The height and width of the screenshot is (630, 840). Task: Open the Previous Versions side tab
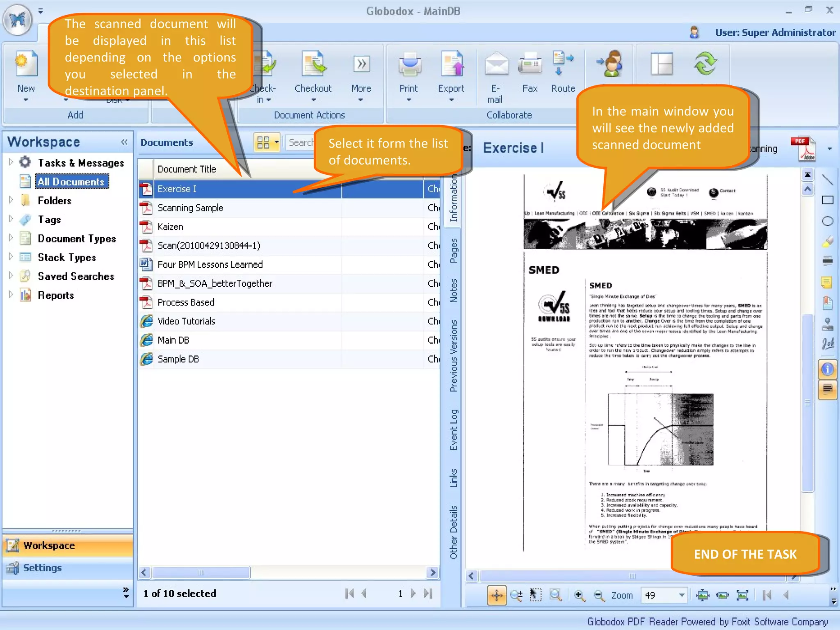pos(453,356)
